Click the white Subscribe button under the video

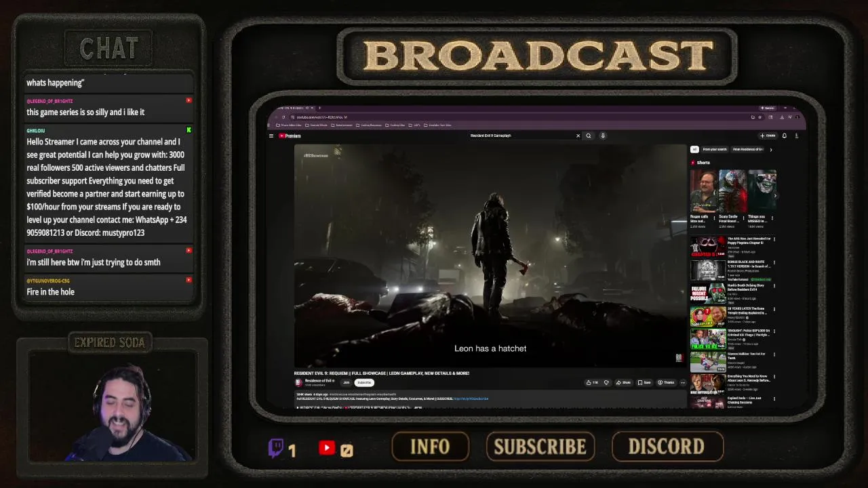click(364, 382)
